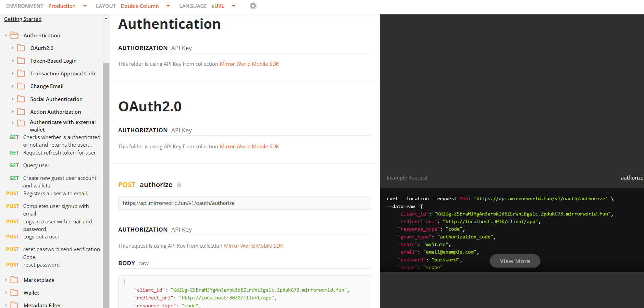The width and height of the screenshot is (644, 308).
Task: Click the Transaction Approval Code folder icon
Action: pyautogui.click(x=21, y=73)
